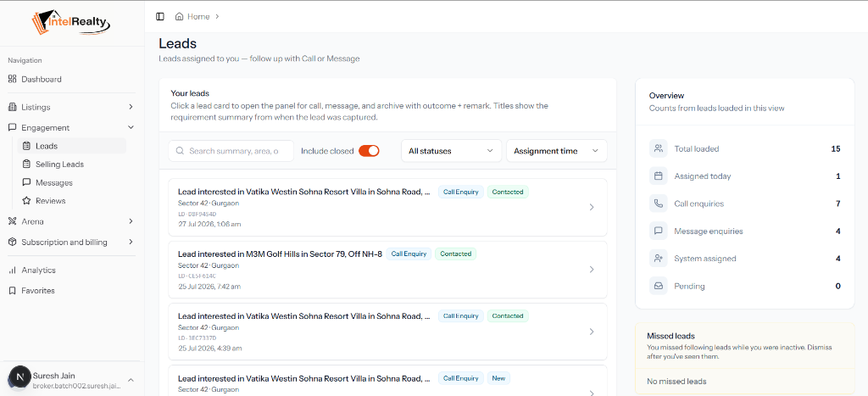Click the search magnifier icon
This screenshot has width=868, height=396.
(x=180, y=151)
